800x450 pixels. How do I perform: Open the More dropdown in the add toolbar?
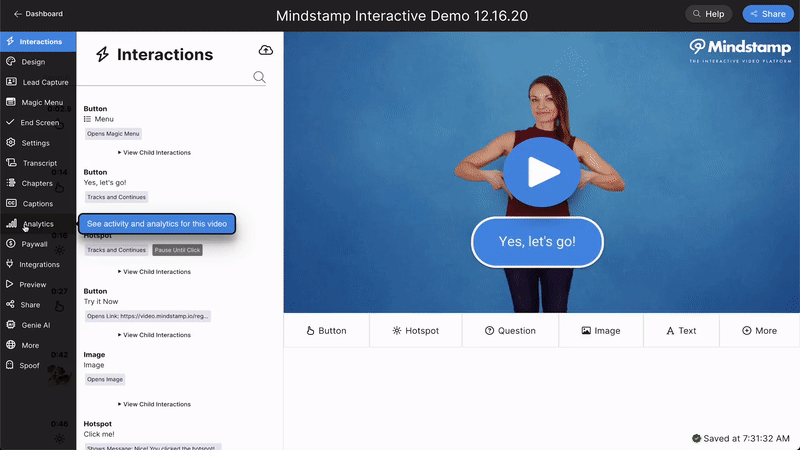point(759,330)
